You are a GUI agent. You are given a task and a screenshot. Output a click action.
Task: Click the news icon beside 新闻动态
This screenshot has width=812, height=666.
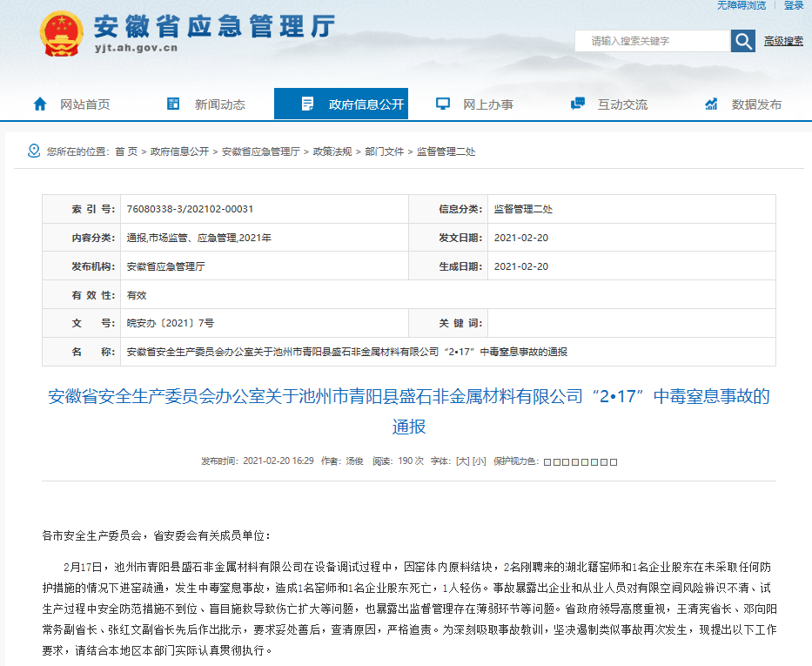[173, 104]
